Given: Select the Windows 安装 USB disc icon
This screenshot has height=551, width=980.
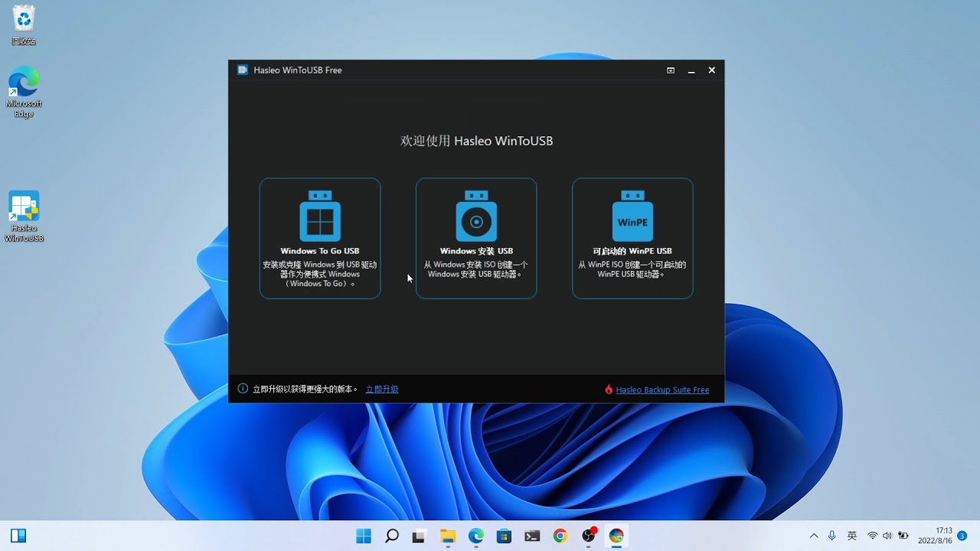Looking at the screenshot, I should click(476, 216).
